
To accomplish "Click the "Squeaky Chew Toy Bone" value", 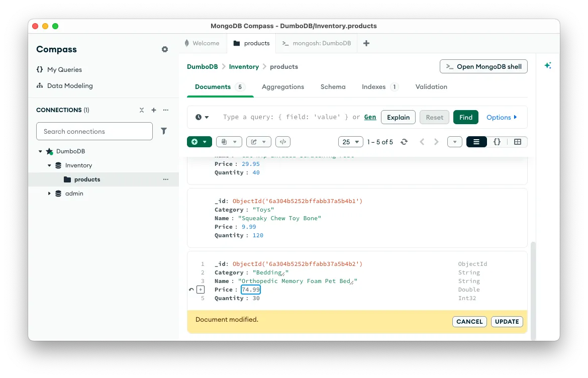I will pyautogui.click(x=280, y=218).
